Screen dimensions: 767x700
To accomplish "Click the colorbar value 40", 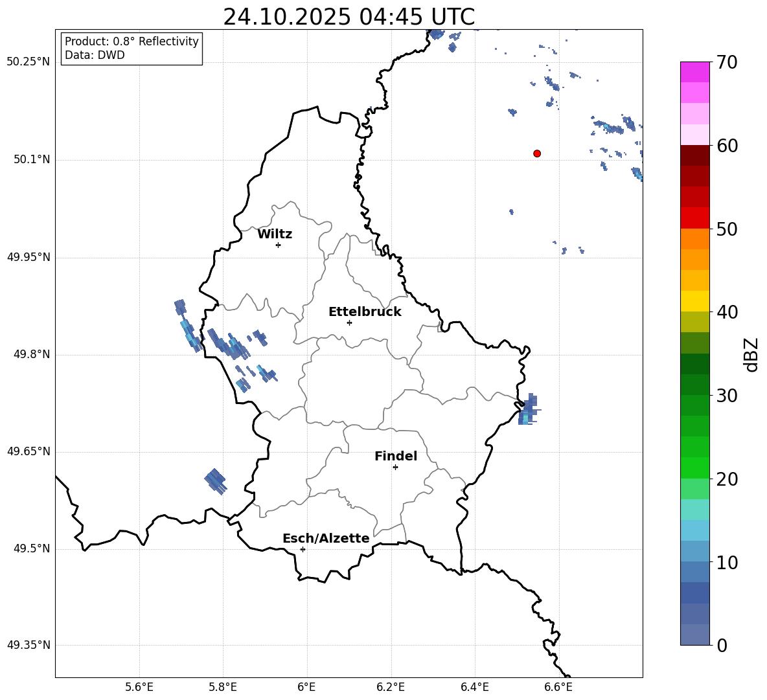I will pos(727,312).
